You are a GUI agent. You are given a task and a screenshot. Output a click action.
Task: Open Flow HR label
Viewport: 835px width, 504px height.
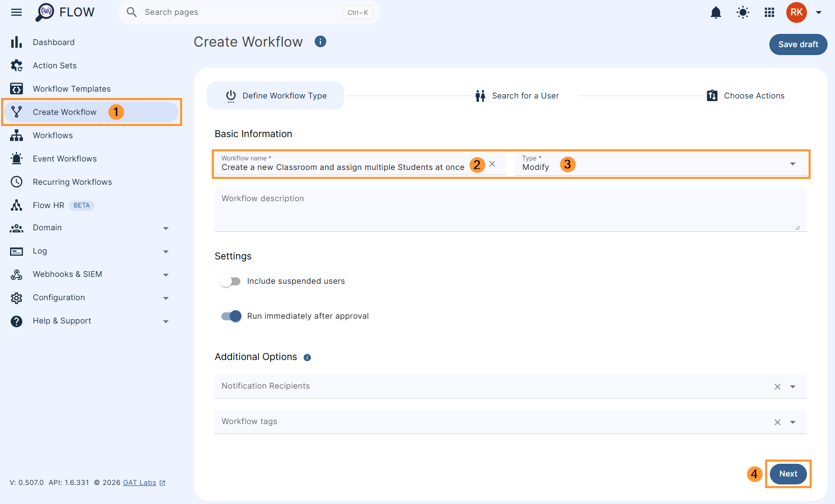coord(48,205)
